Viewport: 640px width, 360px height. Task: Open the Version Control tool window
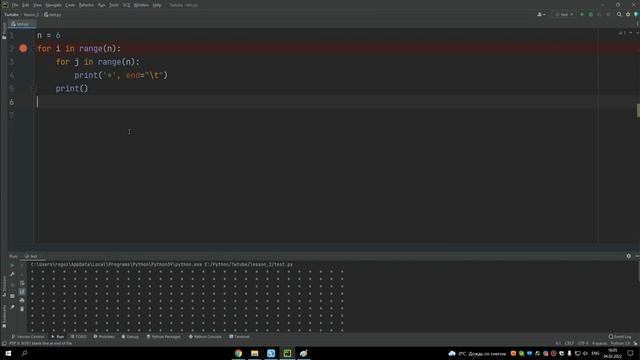coord(27,337)
